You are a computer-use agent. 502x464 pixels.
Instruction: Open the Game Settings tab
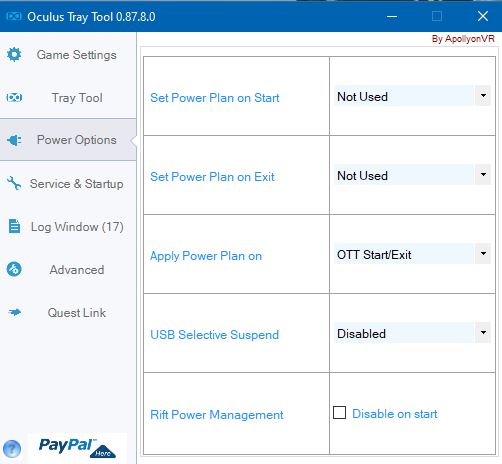tap(68, 55)
